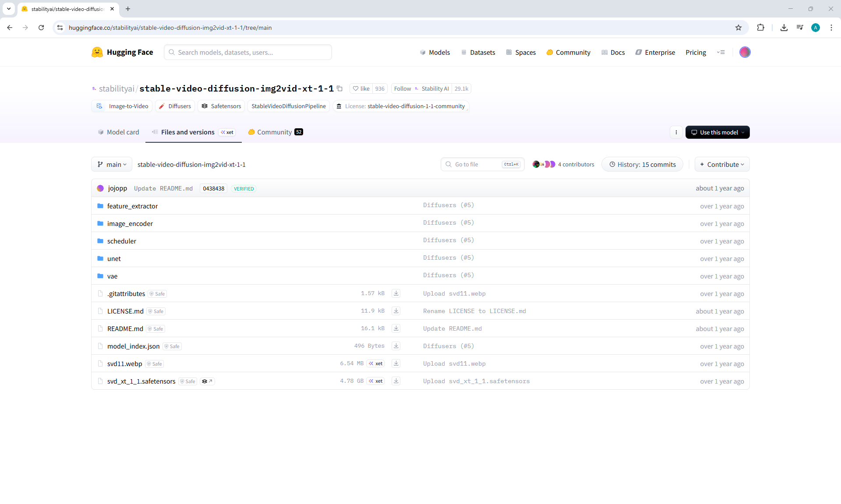Screen dimensions: 841x504
Task: Switch to the Model card tab
Action: pyautogui.click(x=118, y=132)
